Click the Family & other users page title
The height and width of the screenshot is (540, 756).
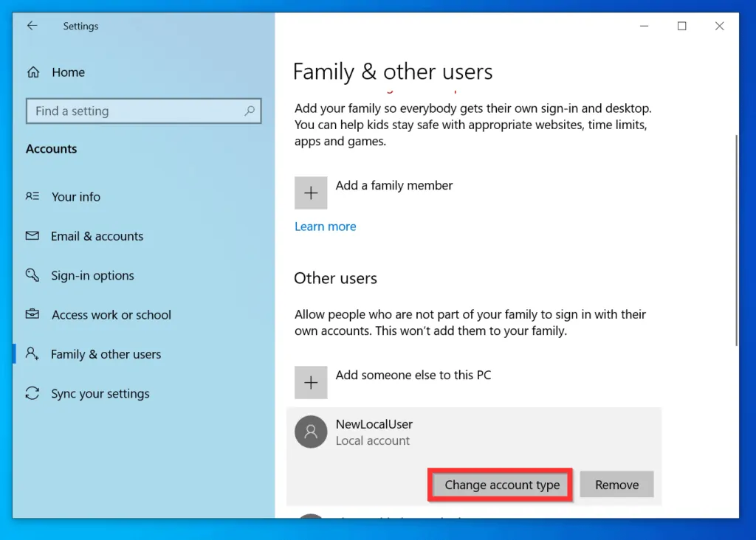393,72
